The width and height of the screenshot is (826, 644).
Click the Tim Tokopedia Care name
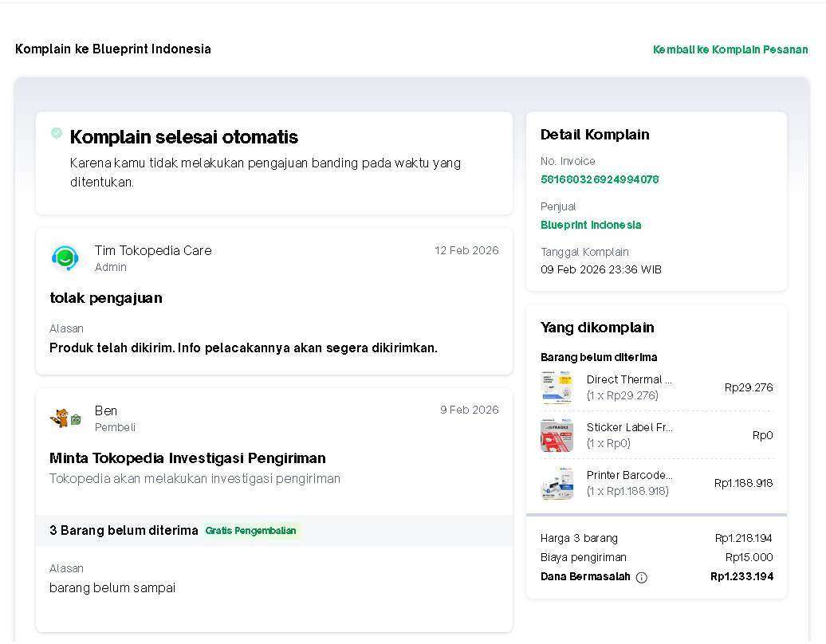point(153,250)
